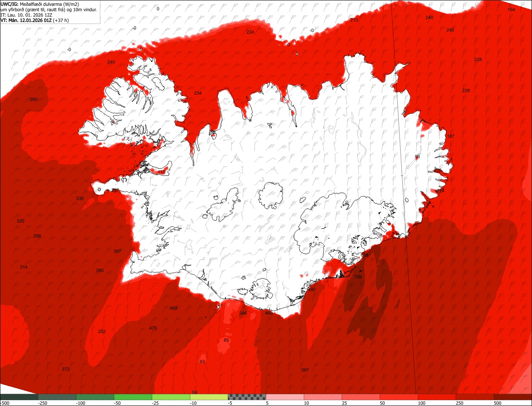Screen dimensions: 532x406
Task: Click the map value '213'
Action: tap(354, 20)
